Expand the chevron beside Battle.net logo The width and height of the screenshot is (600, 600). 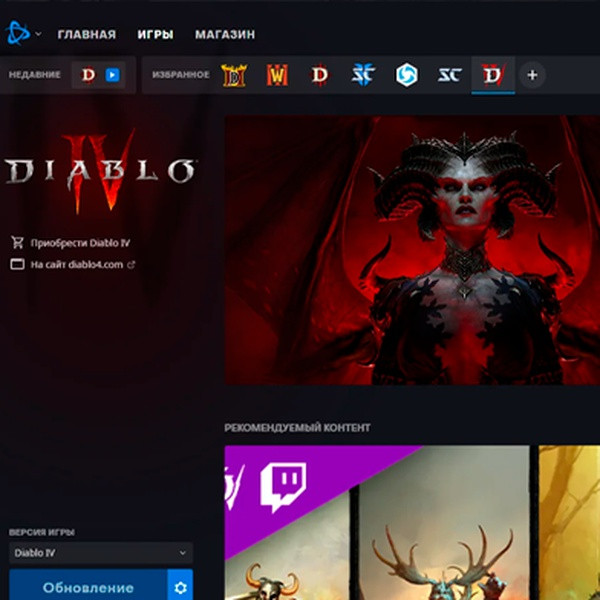click(x=38, y=34)
